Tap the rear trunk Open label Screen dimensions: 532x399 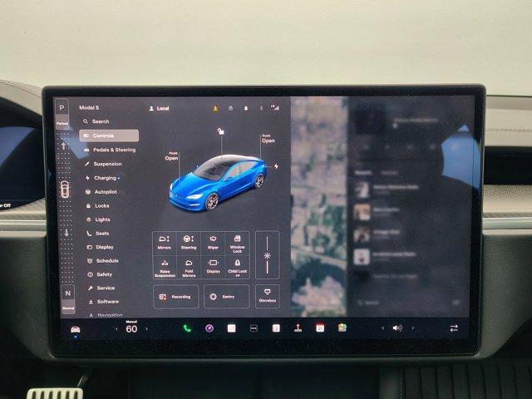click(x=268, y=139)
